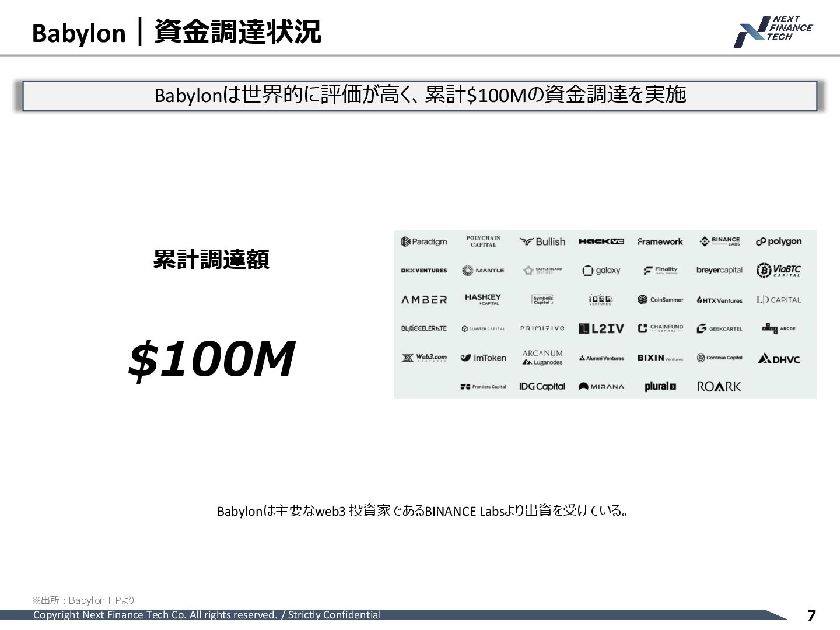Click the galaxy logo
Viewport: 840px width, 630px height.
[x=601, y=271]
